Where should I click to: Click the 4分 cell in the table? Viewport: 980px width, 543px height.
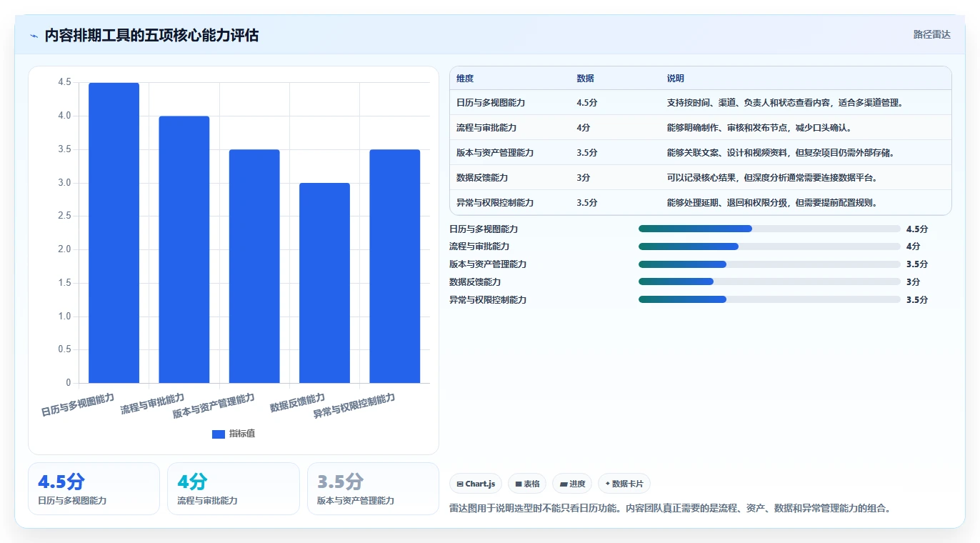click(x=584, y=128)
